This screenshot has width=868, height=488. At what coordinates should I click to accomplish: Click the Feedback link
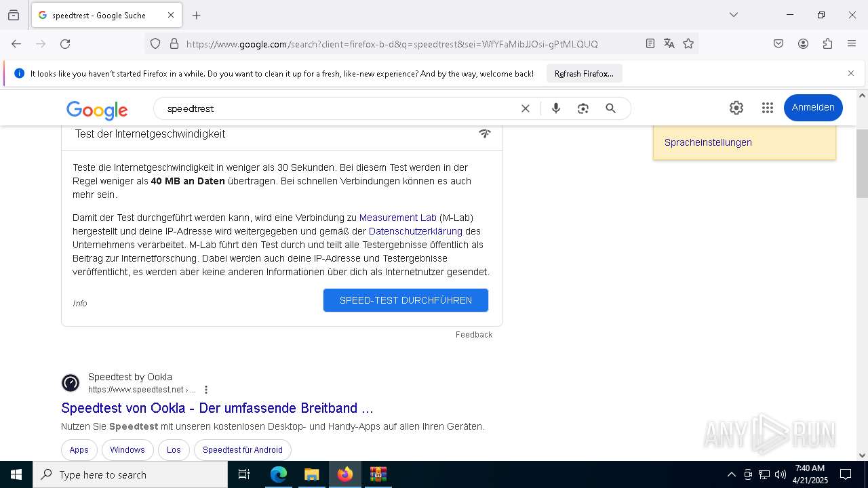click(474, 335)
